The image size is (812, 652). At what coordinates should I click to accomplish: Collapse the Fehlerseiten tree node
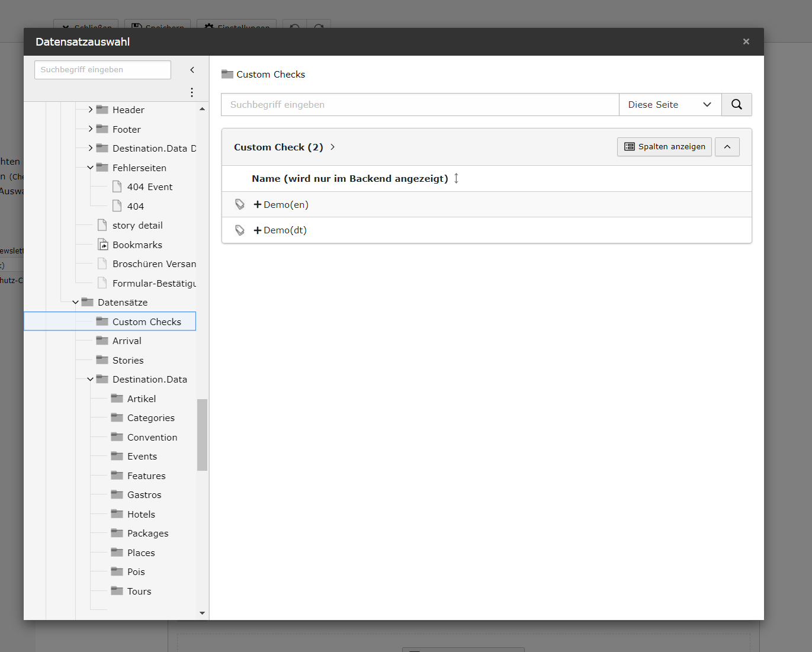tap(90, 168)
